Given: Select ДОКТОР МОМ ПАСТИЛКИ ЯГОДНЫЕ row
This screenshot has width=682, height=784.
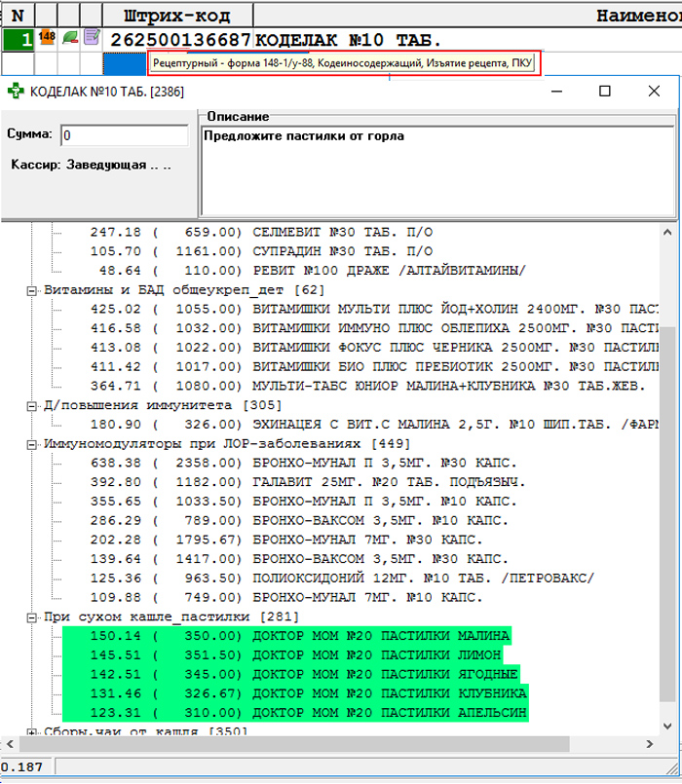Looking at the screenshot, I should [x=291, y=675].
